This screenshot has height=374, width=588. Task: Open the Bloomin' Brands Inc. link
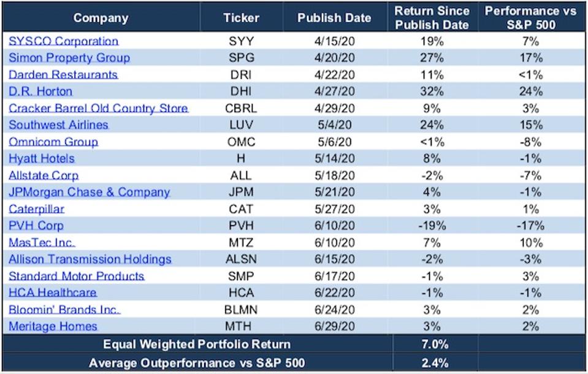pos(64,310)
